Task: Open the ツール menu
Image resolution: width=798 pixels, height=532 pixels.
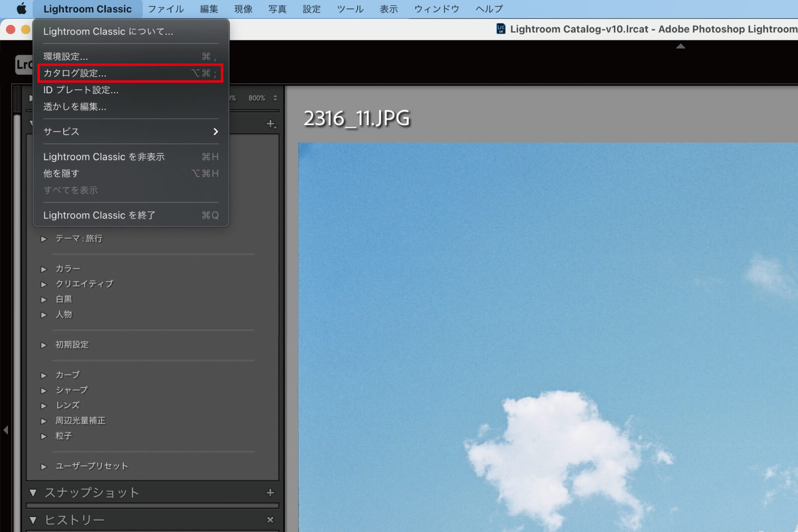Action: tap(350, 9)
